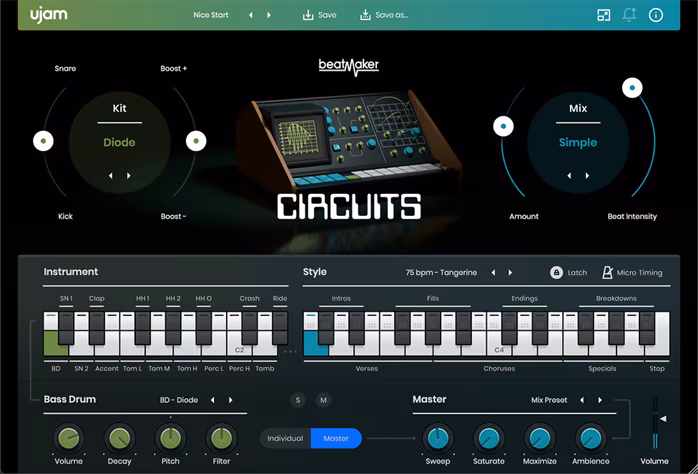
Task: Toggle the Solo S button
Action: click(298, 400)
